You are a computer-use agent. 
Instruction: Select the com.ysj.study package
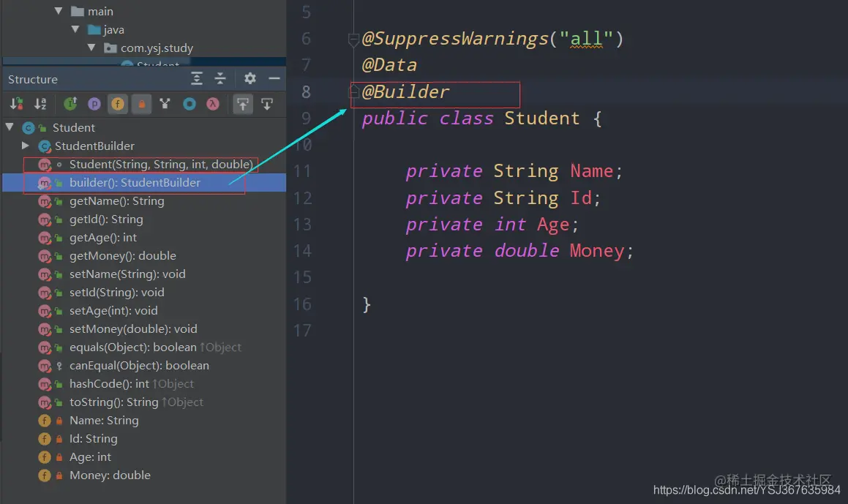pyautogui.click(x=157, y=48)
